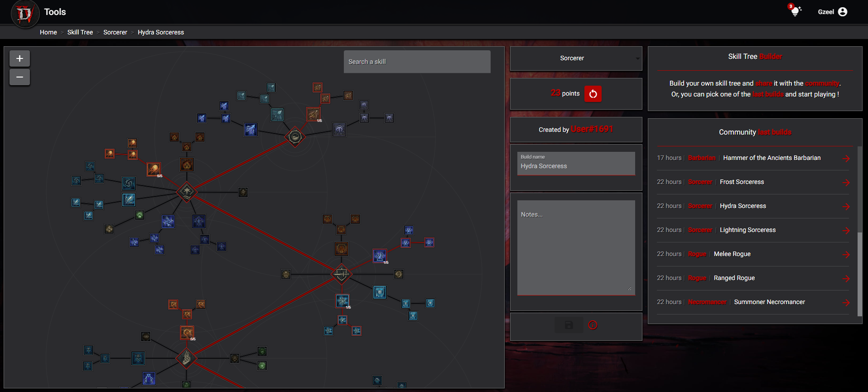The width and height of the screenshot is (868, 392).
Task: Click the Basic skills diamond hub node
Action: tap(295, 136)
